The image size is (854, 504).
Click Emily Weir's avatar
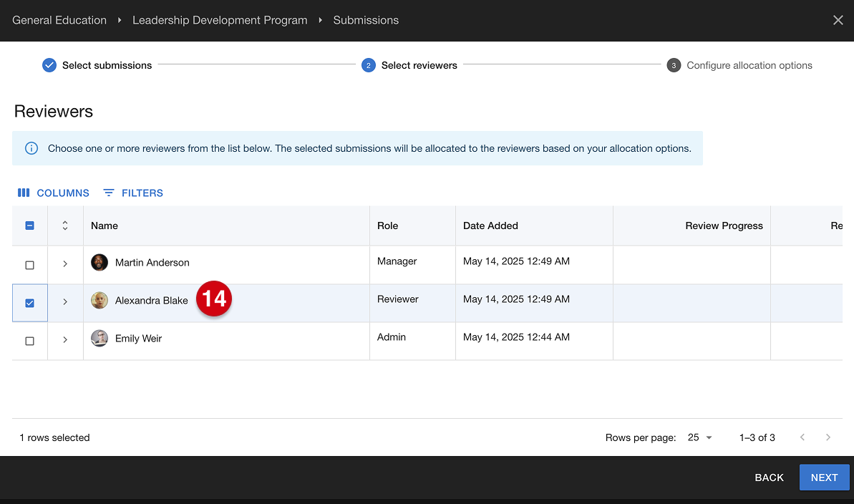coord(99,339)
